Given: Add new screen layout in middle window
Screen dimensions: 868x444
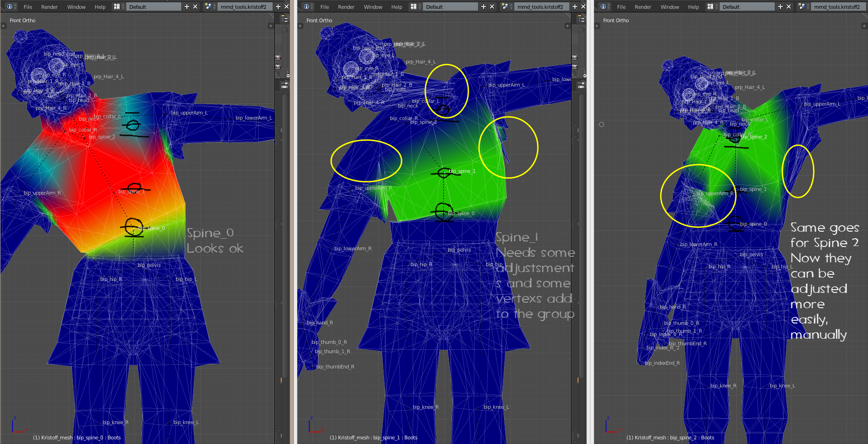Looking at the screenshot, I should click(x=484, y=6).
